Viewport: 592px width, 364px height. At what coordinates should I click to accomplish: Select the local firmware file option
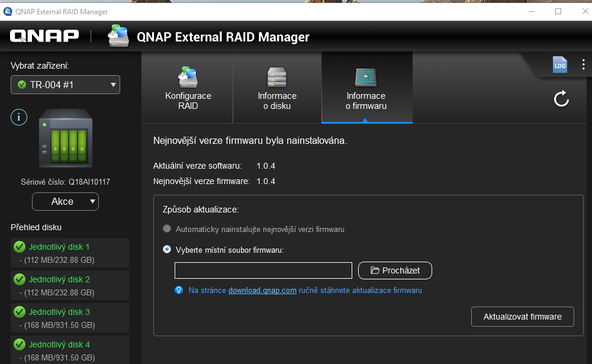pos(166,249)
